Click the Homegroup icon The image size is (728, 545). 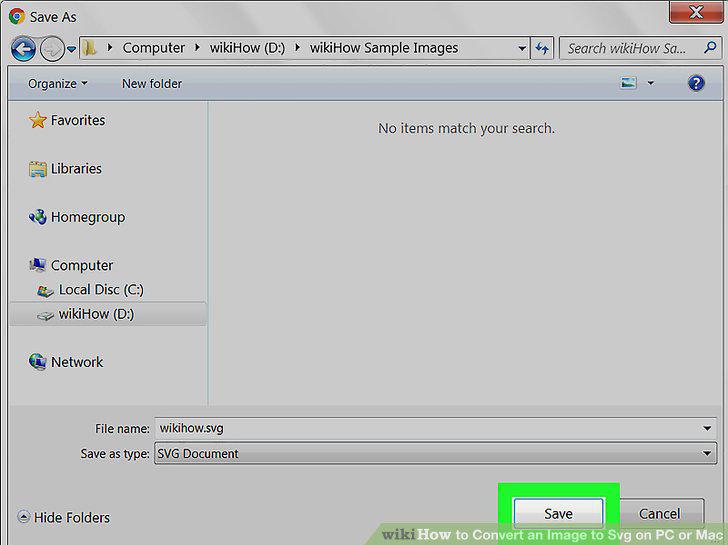click(38, 217)
